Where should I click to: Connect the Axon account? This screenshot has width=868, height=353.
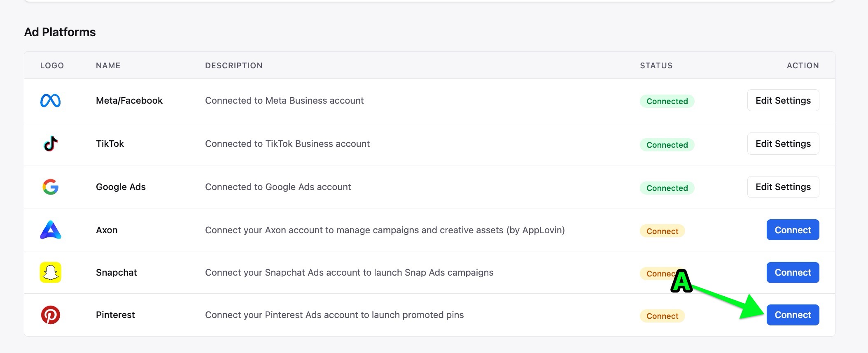(793, 230)
